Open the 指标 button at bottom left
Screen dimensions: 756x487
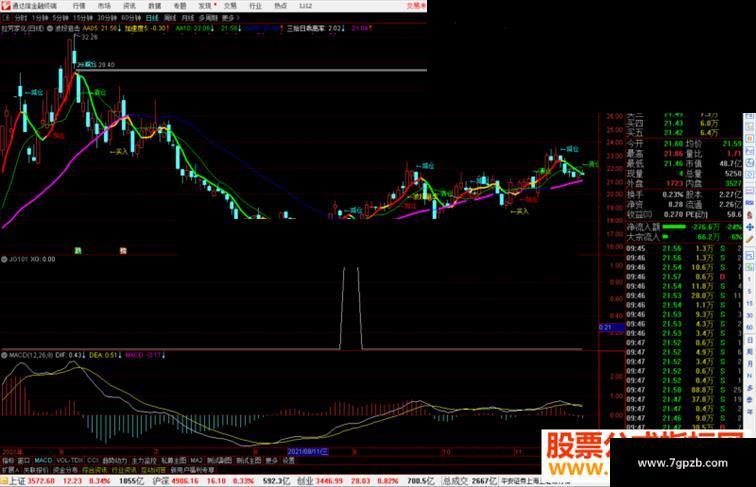8,460
